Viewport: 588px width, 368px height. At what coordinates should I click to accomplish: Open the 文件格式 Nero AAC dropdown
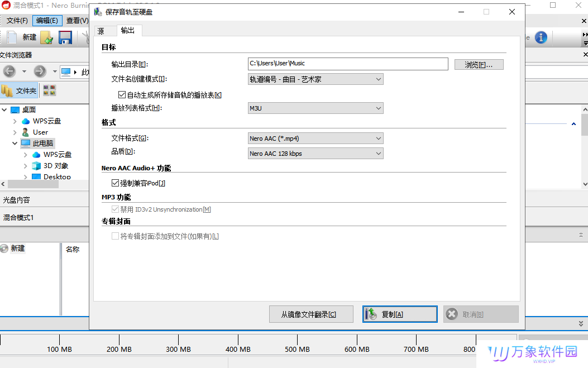315,138
